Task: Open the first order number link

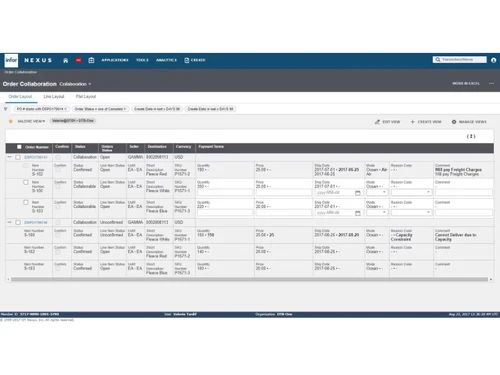Action: click(x=36, y=157)
